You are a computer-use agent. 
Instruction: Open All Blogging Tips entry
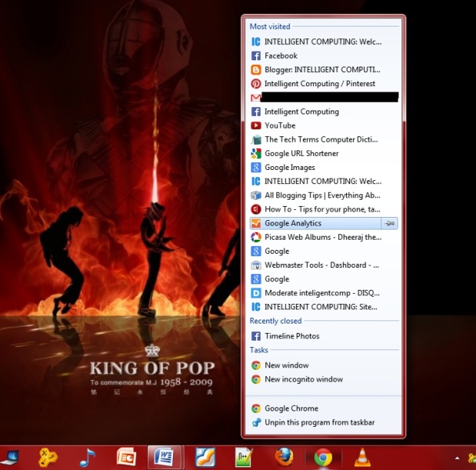[x=324, y=195]
